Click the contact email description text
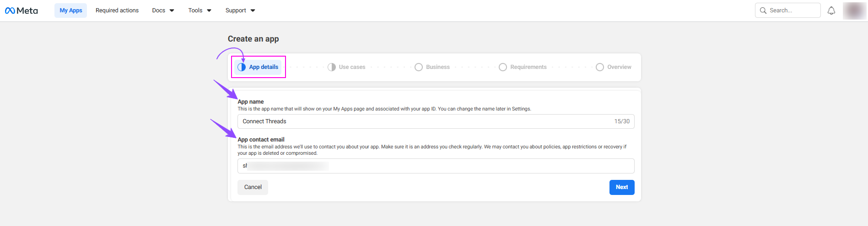The width and height of the screenshot is (868, 226). pos(432,150)
